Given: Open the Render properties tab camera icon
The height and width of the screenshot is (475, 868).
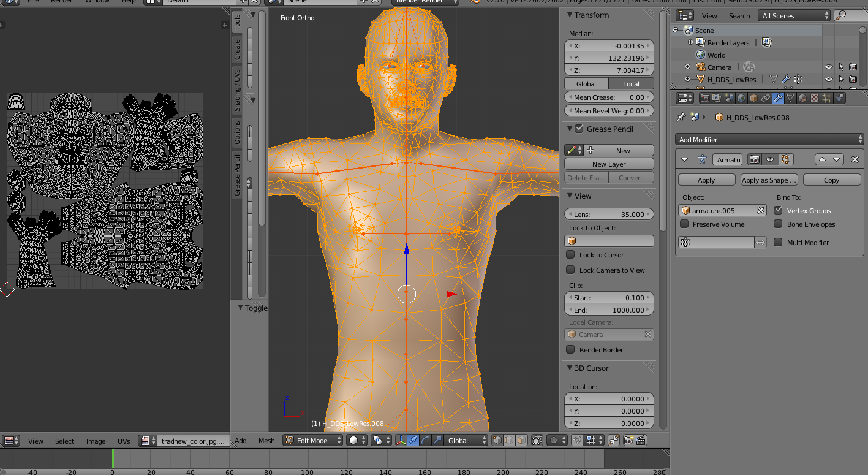Looking at the screenshot, I should click(x=705, y=98).
